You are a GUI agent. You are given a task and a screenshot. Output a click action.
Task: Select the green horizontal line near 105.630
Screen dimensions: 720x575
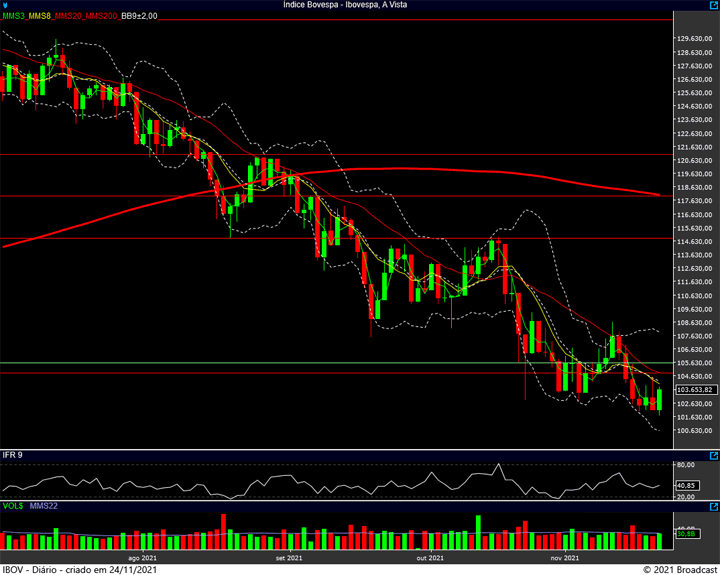300,363
